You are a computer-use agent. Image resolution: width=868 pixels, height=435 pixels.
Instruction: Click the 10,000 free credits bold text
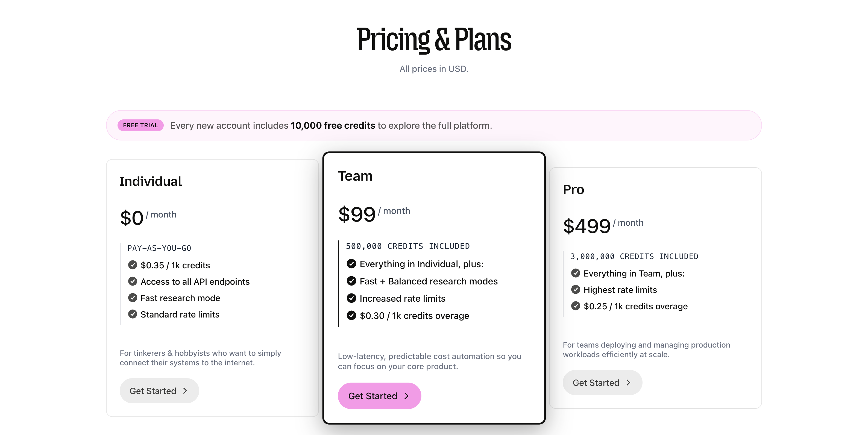333,125
